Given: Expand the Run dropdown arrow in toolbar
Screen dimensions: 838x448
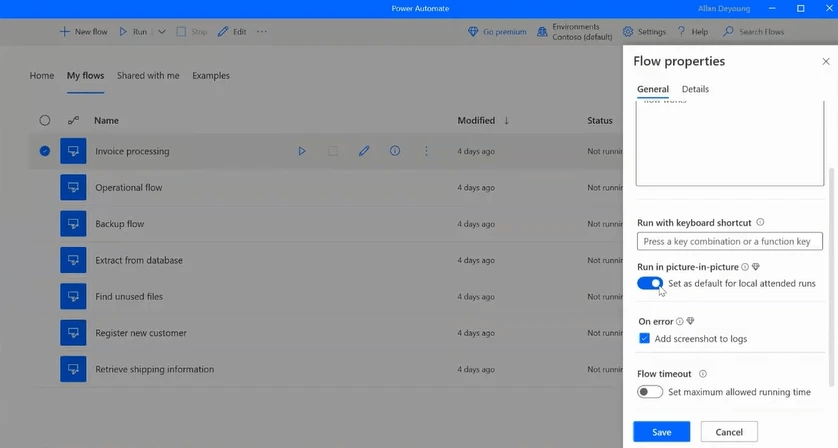Looking at the screenshot, I should coord(161,32).
